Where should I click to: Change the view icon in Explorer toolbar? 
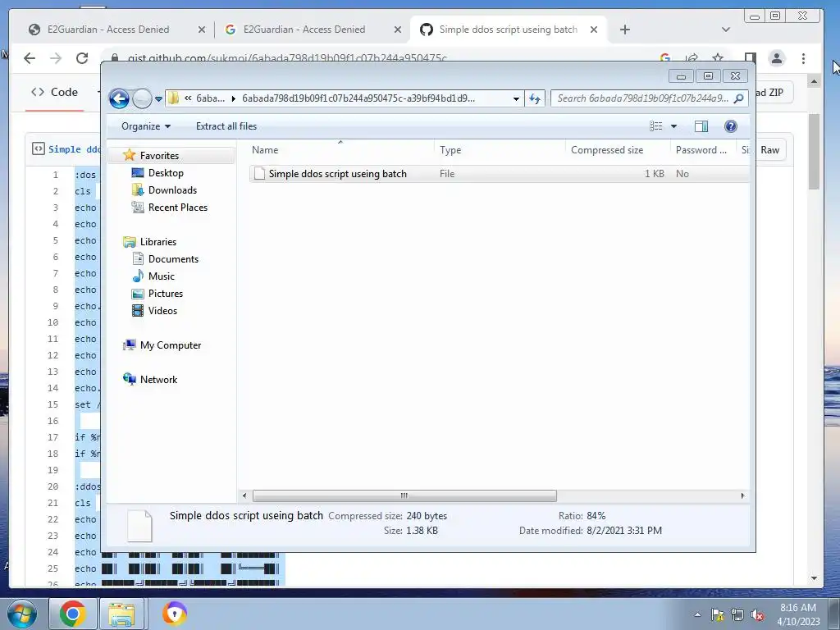655,126
